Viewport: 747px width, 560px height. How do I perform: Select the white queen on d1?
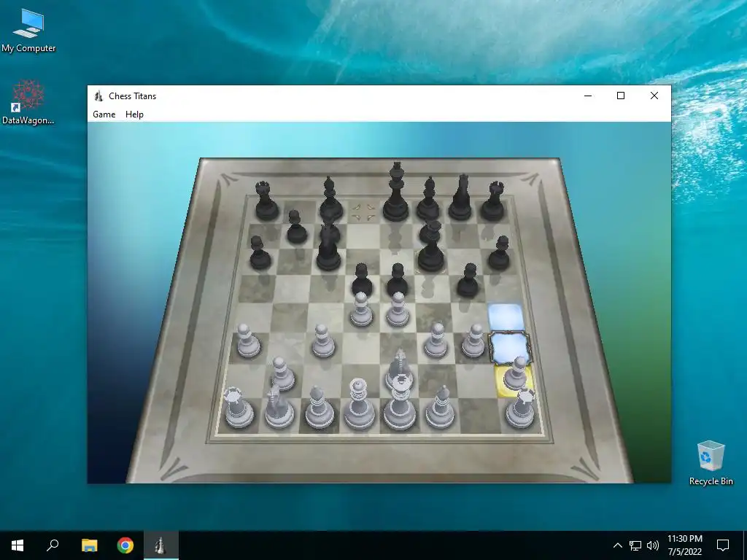(359, 405)
